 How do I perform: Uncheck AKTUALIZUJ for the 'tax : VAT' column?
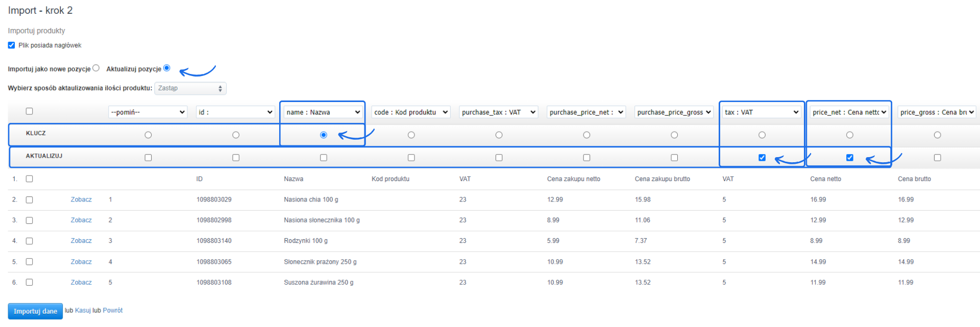pyautogui.click(x=762, y=158)
